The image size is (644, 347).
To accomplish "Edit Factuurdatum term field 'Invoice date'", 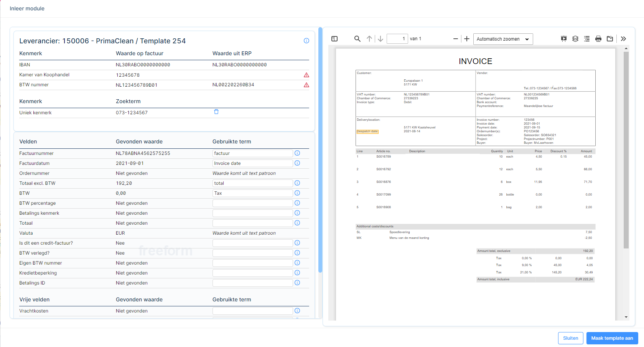I will pos(252,163).
